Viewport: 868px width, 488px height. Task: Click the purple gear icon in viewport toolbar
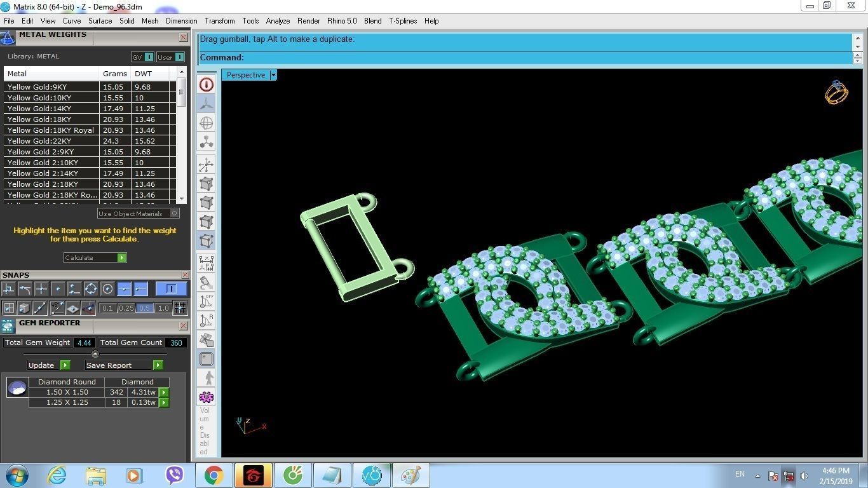click(207, 397)
